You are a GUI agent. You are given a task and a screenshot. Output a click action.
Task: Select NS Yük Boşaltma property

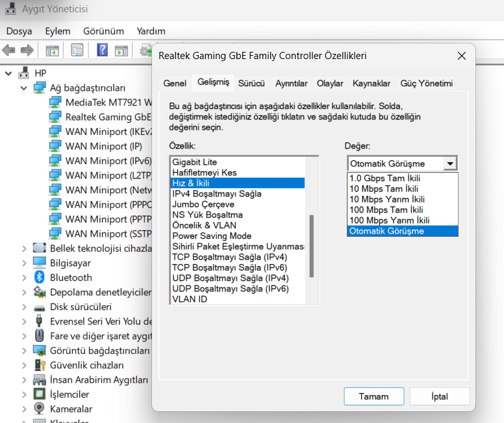pyautogui.click(x=238, y=215)
